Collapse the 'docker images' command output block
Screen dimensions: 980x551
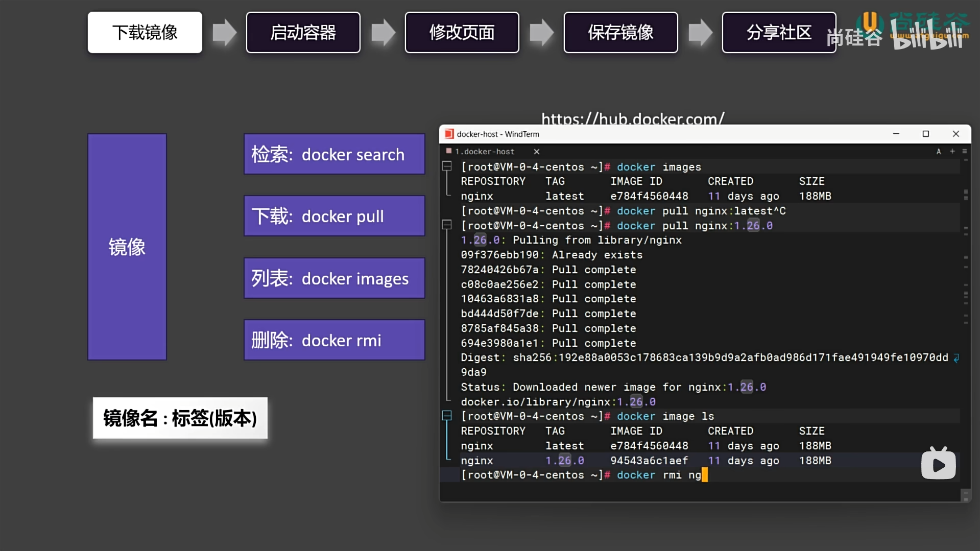point(447,166)
